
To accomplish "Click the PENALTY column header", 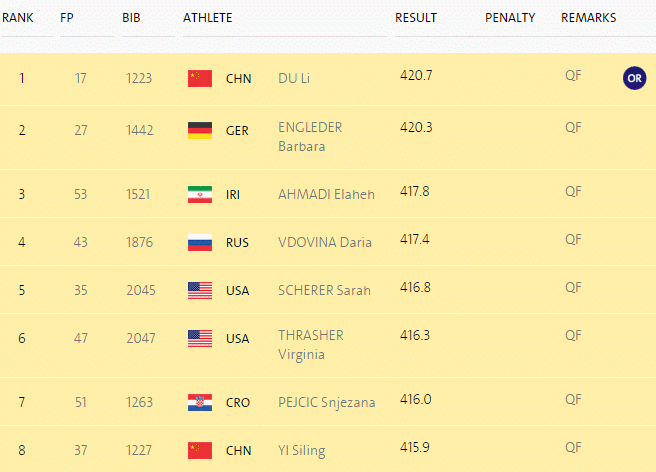I will (510, 18).
